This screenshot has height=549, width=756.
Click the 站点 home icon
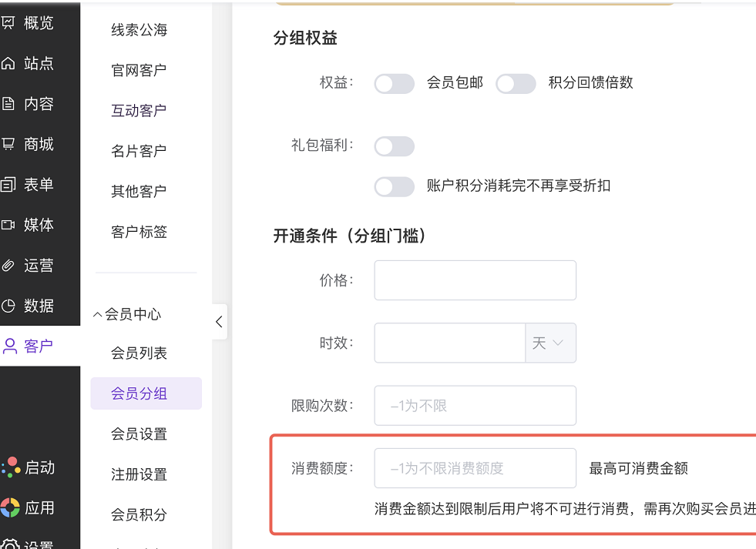point(8,63)
